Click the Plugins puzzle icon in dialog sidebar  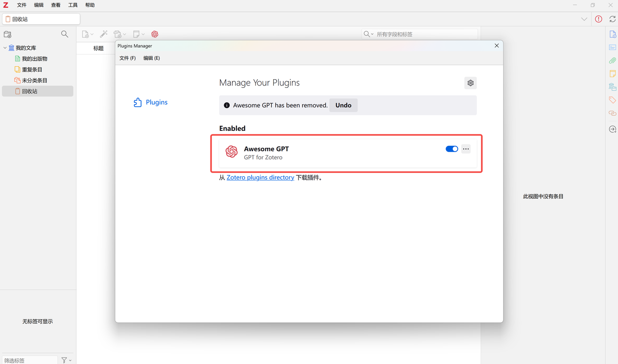138,102
